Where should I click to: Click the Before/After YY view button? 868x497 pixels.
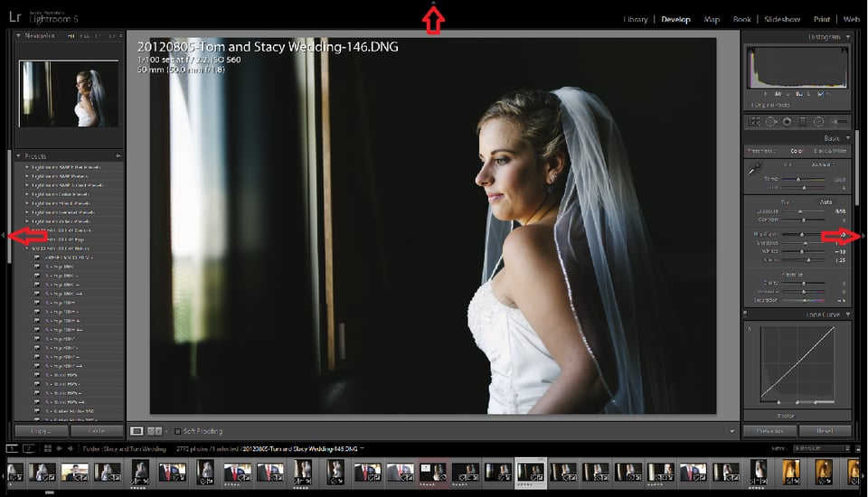155,431
